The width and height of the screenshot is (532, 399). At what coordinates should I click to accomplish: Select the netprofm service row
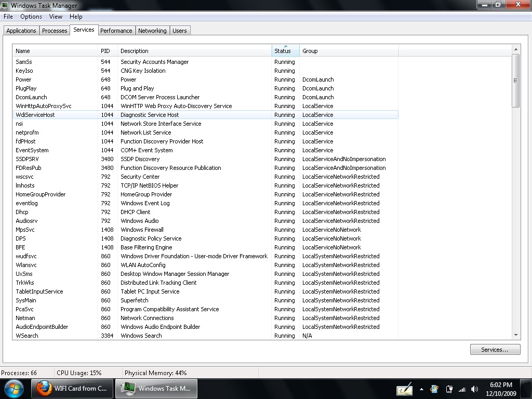[205, 132]
